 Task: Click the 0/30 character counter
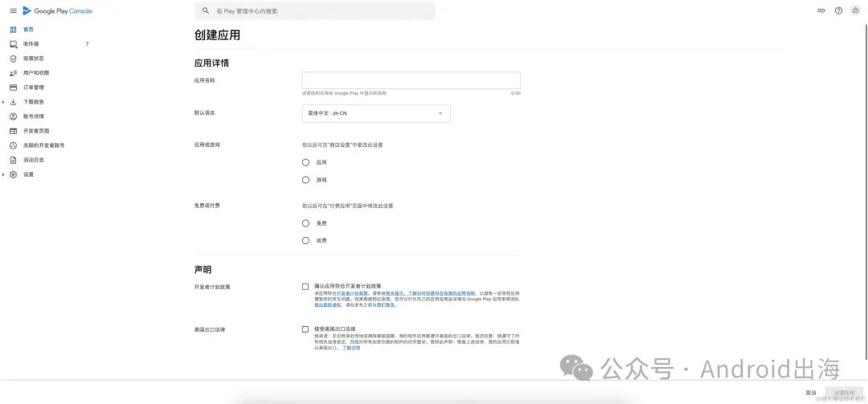pos(515,93)
